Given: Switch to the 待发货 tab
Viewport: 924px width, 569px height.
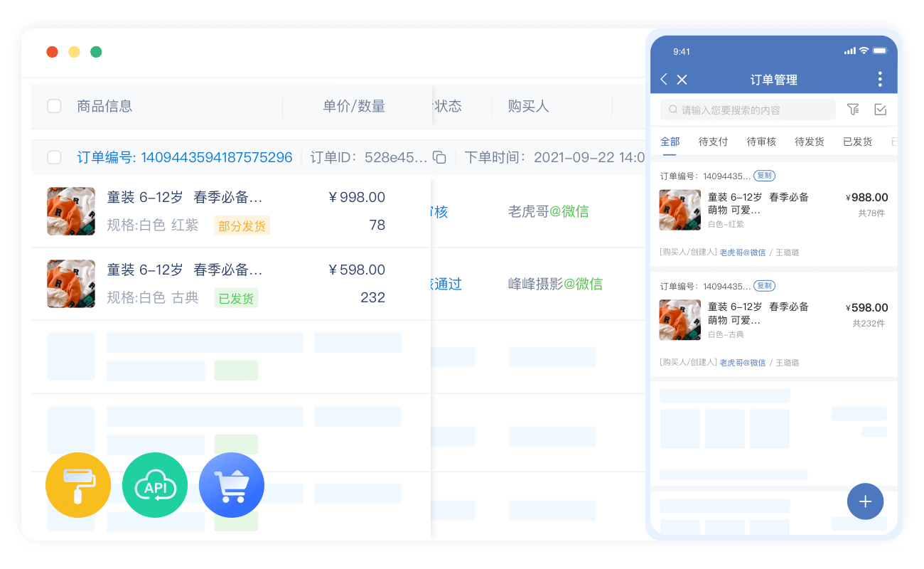Looking at the screenshot, I should [810, 142].
